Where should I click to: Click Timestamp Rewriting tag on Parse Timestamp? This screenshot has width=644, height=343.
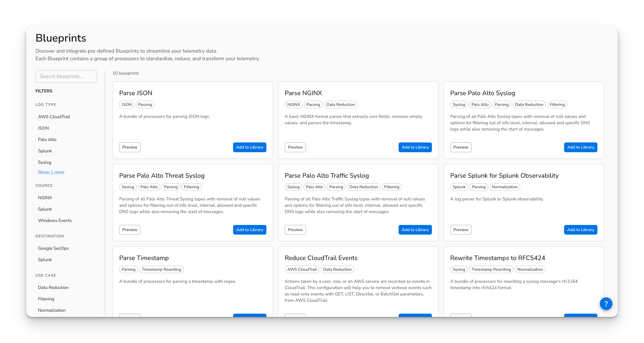point(161,269)
